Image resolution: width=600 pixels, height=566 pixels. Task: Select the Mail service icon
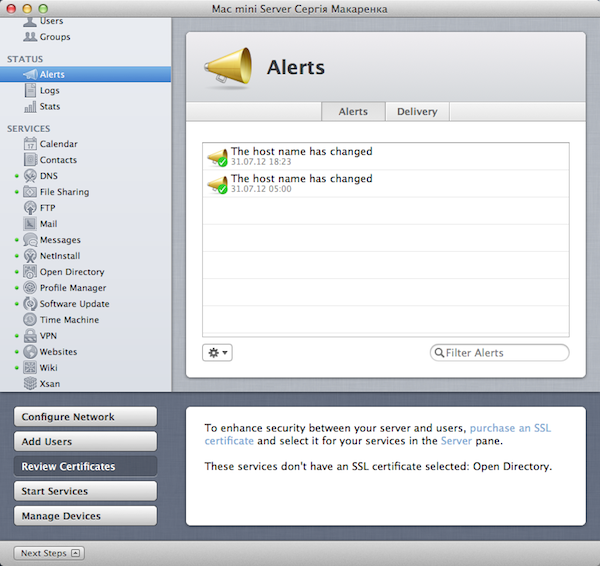[x=30, y=223]
